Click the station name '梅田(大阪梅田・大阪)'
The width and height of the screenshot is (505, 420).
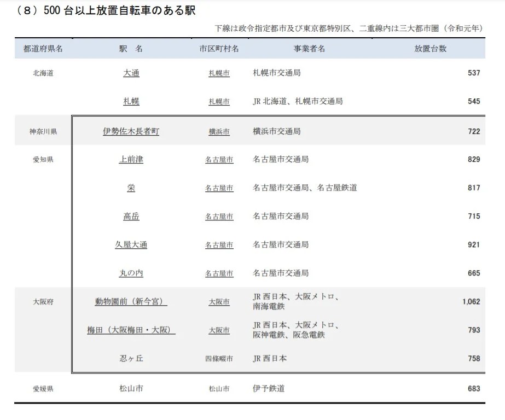[131, 330]
